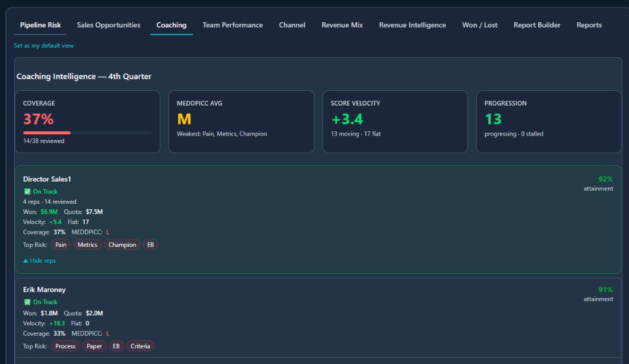The height and width of the screenshot is (364, 629).
Task: Click the 14/38 reviewed text
Action: pyautogui.click(x=44, y=141)
